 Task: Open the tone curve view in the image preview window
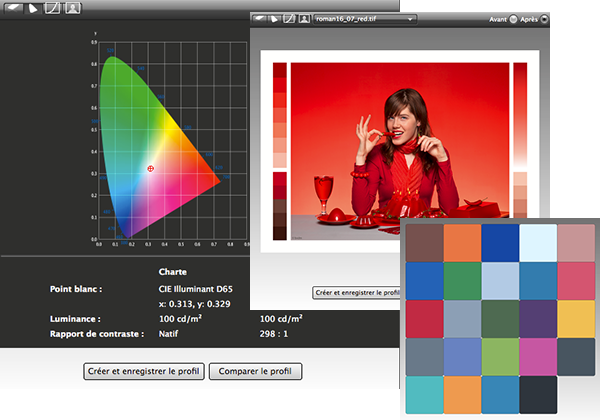point(289,19)
